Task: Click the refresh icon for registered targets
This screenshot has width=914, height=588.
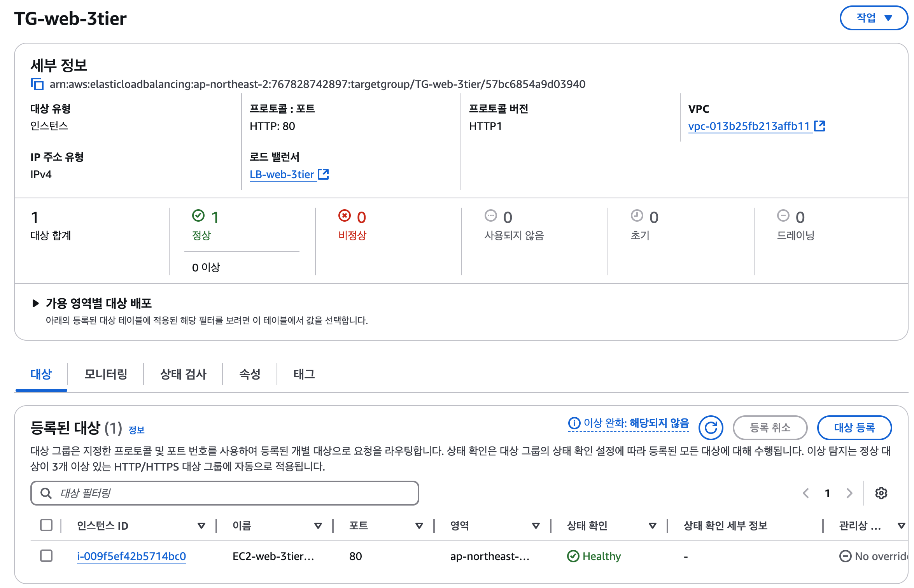Action: [x=710, y=428]
